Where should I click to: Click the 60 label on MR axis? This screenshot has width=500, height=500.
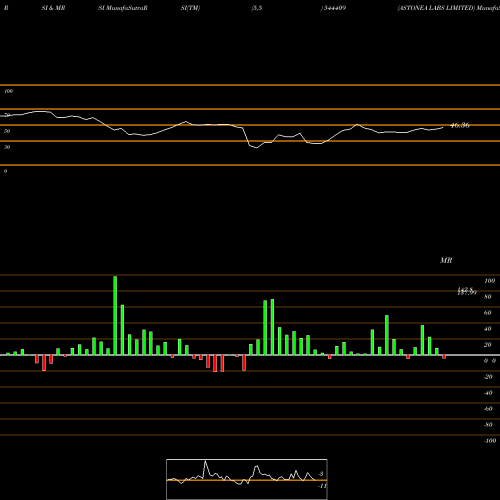click(x=488, y=313)
